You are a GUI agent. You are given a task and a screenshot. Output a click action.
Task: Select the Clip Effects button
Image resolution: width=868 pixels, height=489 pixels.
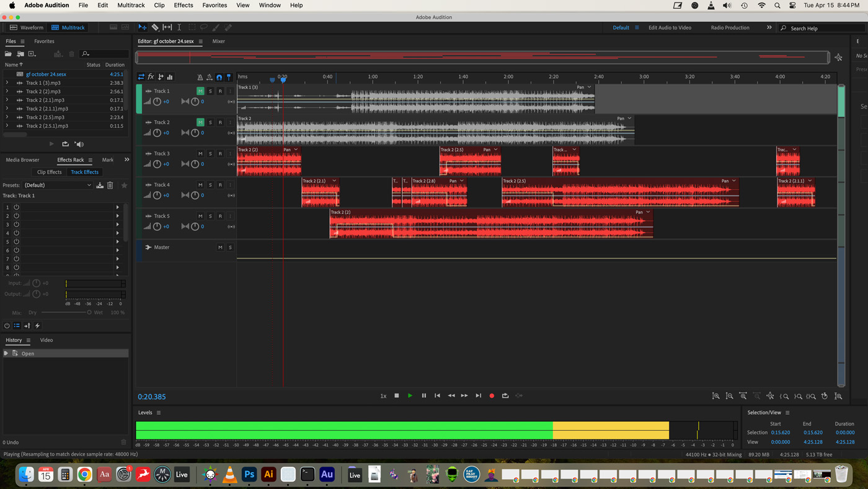point(49,172)
